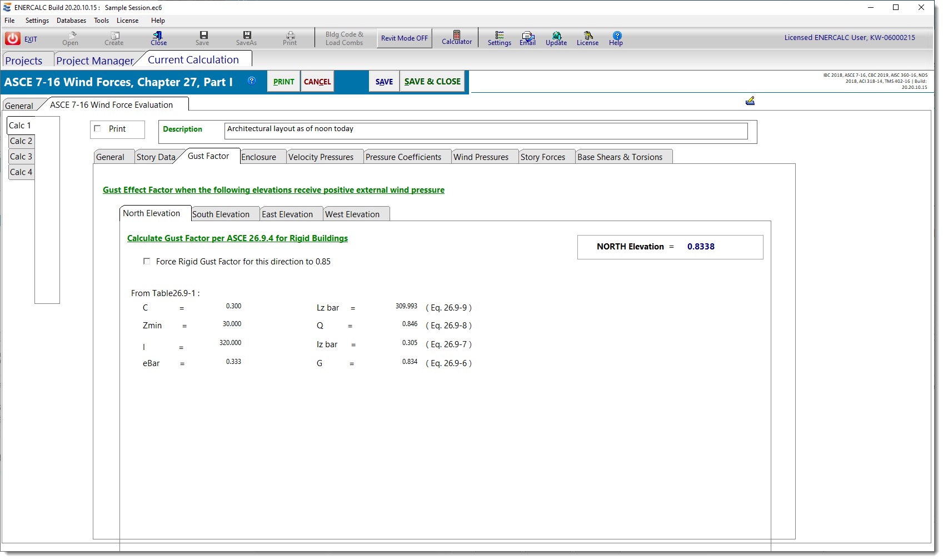Click the Create toolbar icon
The height and width of the screenshot is (560, 943).
tap(114, 38)
